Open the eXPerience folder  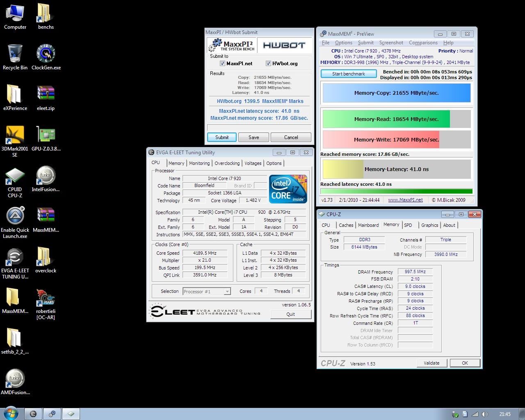click(15, 98)
